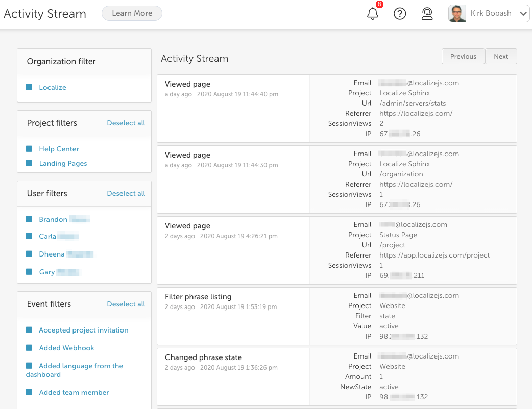
Task: Toggle the Carla user filter checkbox
Action: (x=29, y=236)
